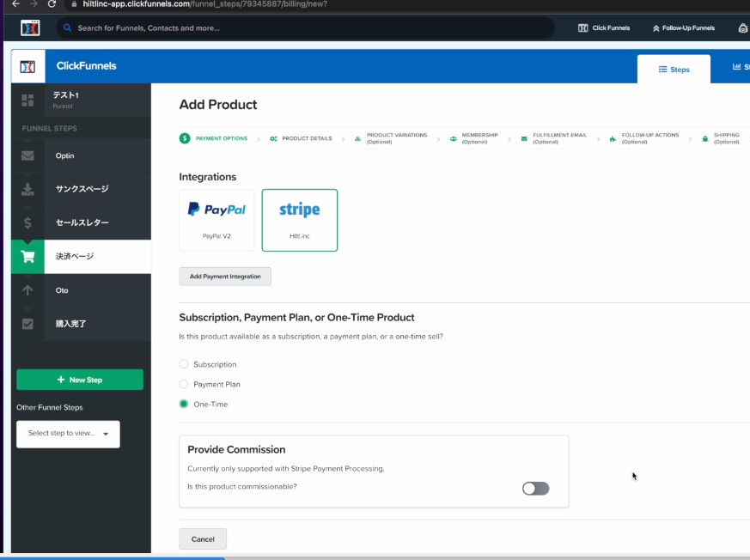Click the ClickFunnels title text
750x560 pixels.
click(86, 66)
